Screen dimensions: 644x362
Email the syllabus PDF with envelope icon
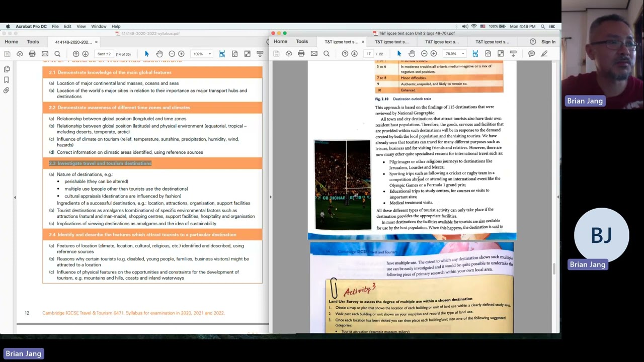coord(45,54)
